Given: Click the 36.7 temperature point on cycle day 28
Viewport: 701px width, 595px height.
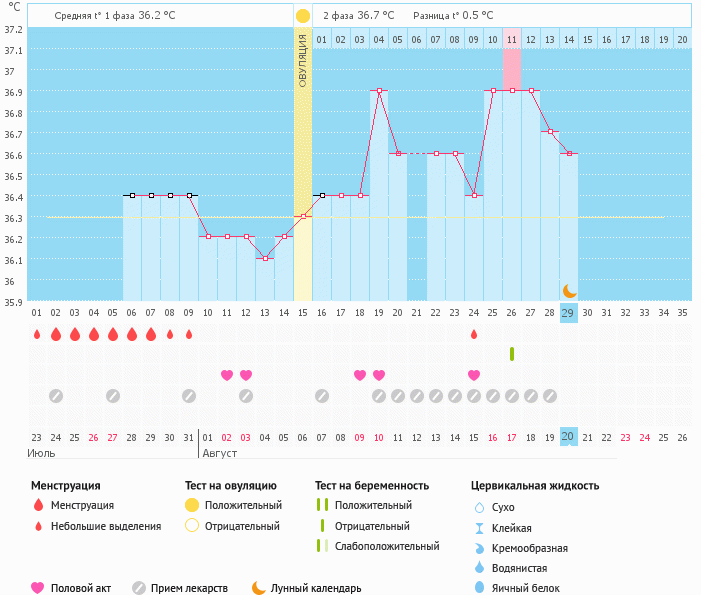Looking at the screenshot, I should 550,132.
